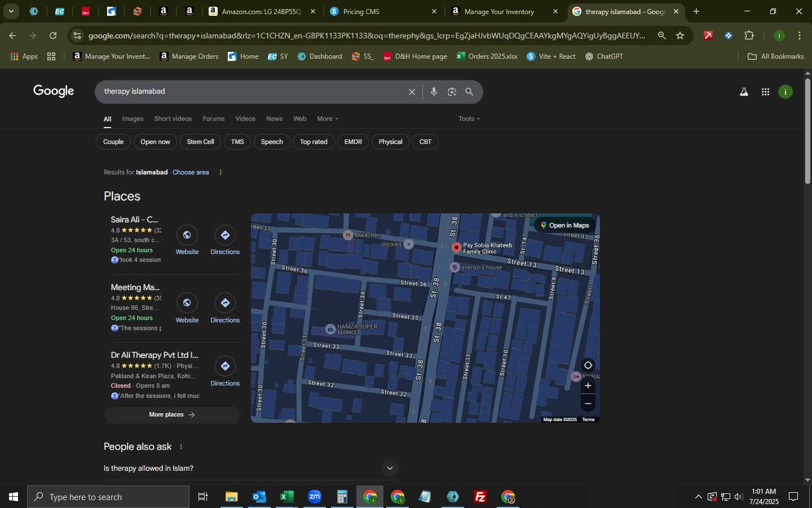Open Google Account avatar on the page

point(785,92)
